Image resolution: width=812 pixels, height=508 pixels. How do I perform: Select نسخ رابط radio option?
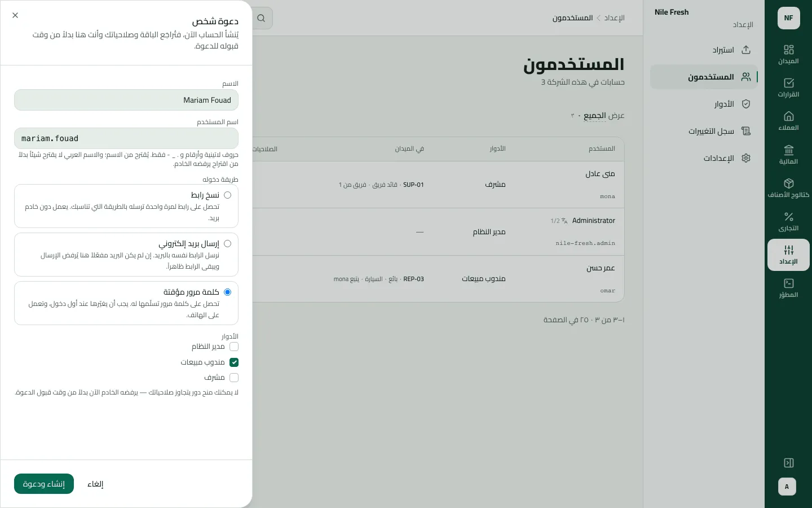(x=228, y=195)
